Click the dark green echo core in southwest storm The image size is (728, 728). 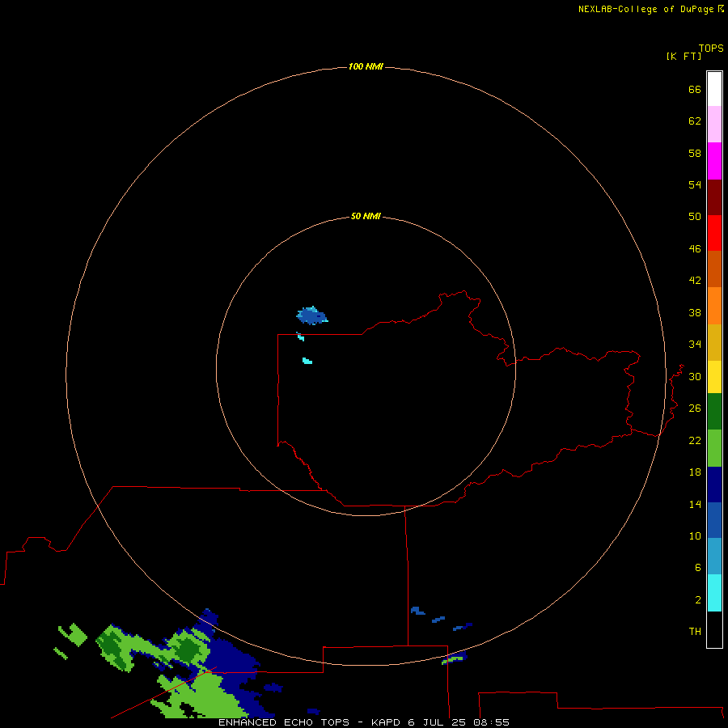(x=187, y=650)
